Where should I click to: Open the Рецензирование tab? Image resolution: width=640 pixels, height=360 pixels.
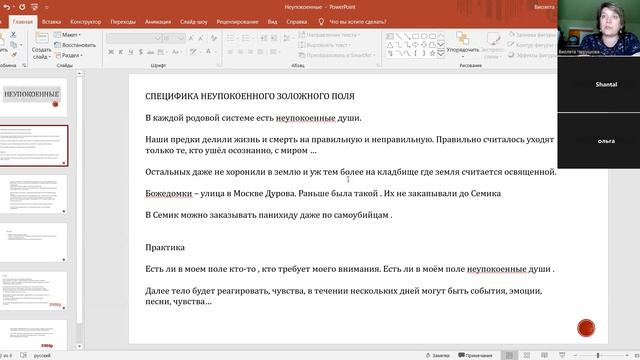click(237, 22)
